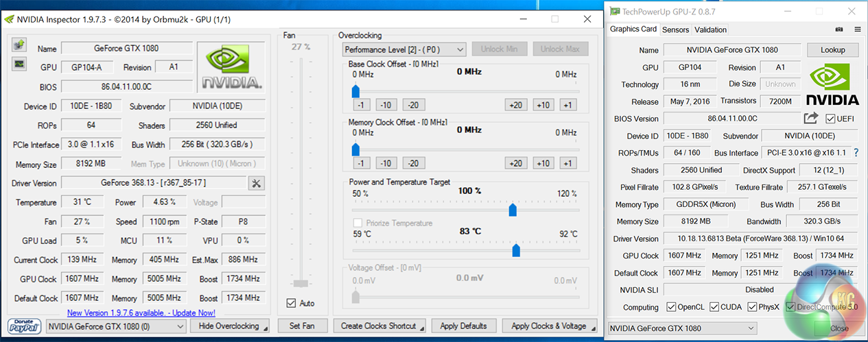Image resolution: width=868 pixels, height=342 pixels.
Task: Click -1 under Base Clock Offset
Action: pyautogui.click(x=362, y=105)
